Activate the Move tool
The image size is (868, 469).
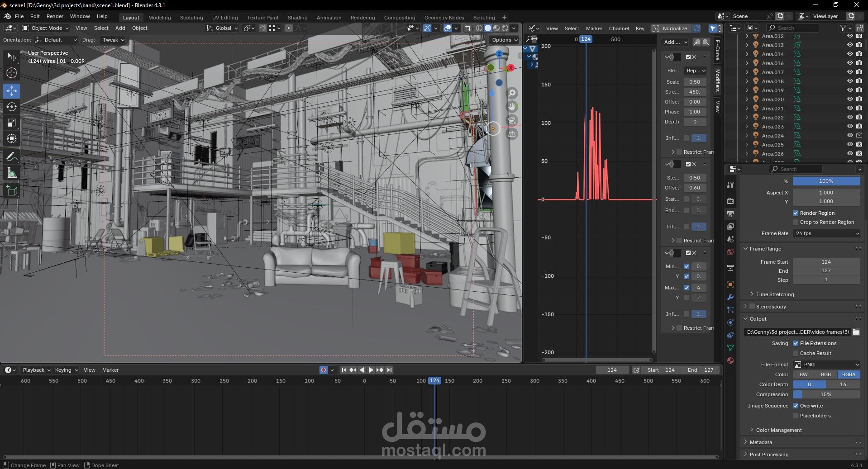pyautogui.click(x=12, y=91)
